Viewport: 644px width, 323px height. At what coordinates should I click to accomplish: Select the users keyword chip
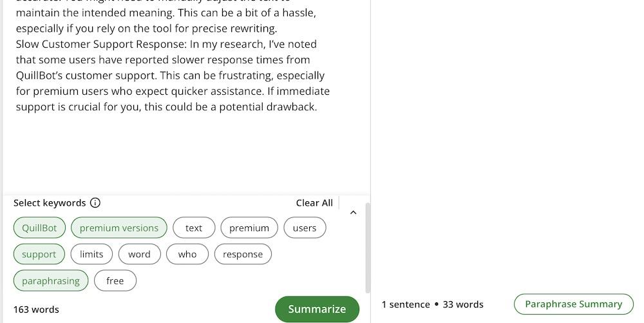click(x=305, y=228)
